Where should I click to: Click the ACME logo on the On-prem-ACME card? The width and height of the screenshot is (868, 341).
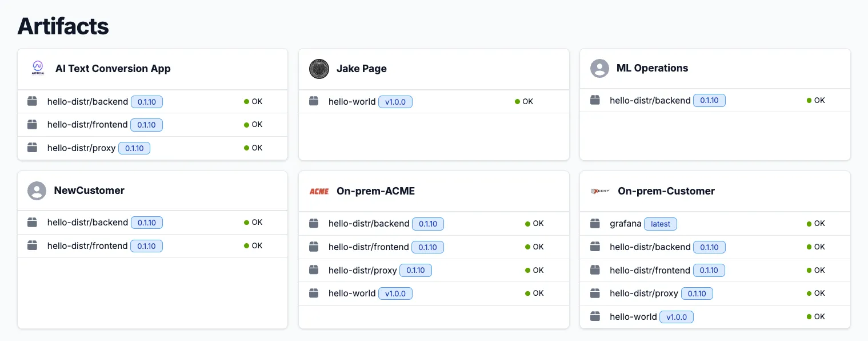[x=319, y=191]
